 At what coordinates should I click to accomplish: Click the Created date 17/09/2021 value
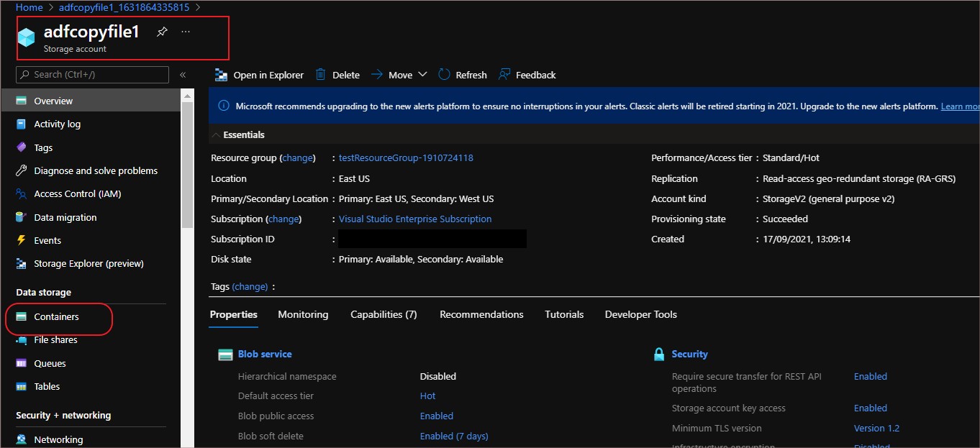coord(807,239)
